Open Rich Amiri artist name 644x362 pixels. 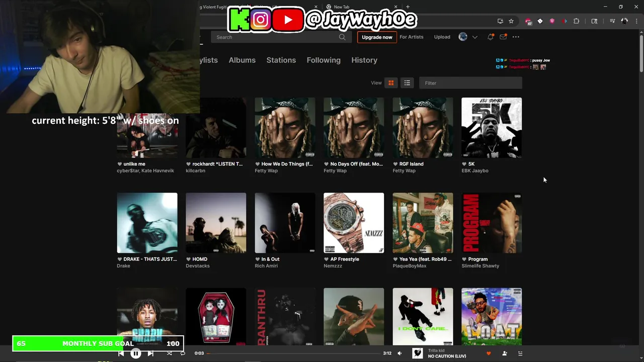coord(266,266)
